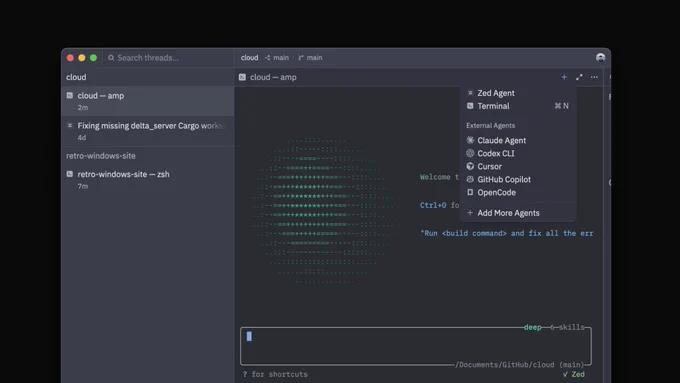
Task: Click the plus icon beside Add More Agents
Action: 470,213
